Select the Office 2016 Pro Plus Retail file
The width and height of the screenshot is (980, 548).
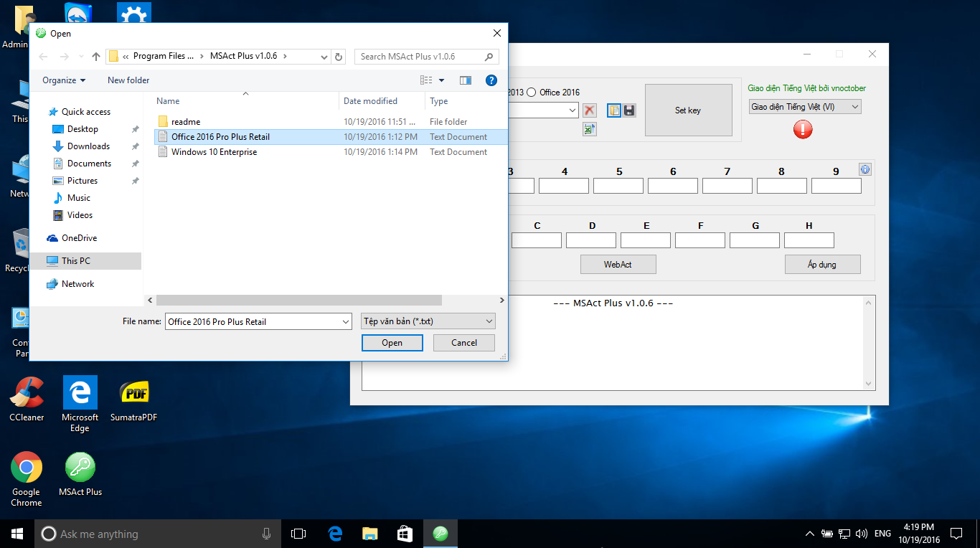(x=329, y=137)
